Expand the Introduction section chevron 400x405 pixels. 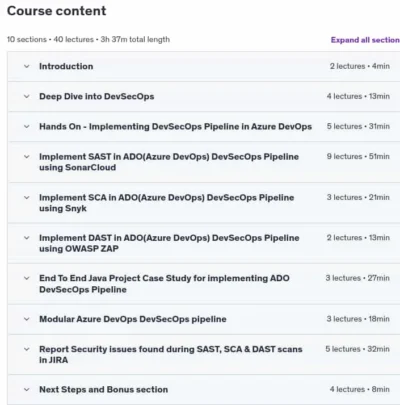27,66
